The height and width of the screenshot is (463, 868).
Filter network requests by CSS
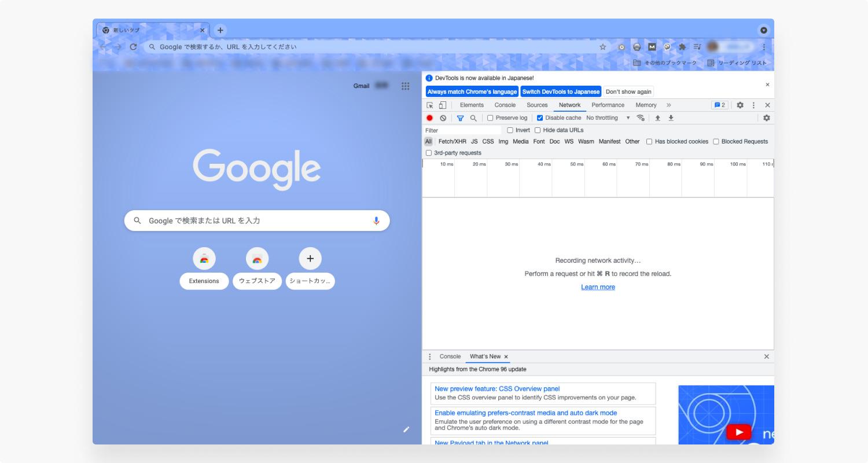pyautogui.click(x=488, y=142)
